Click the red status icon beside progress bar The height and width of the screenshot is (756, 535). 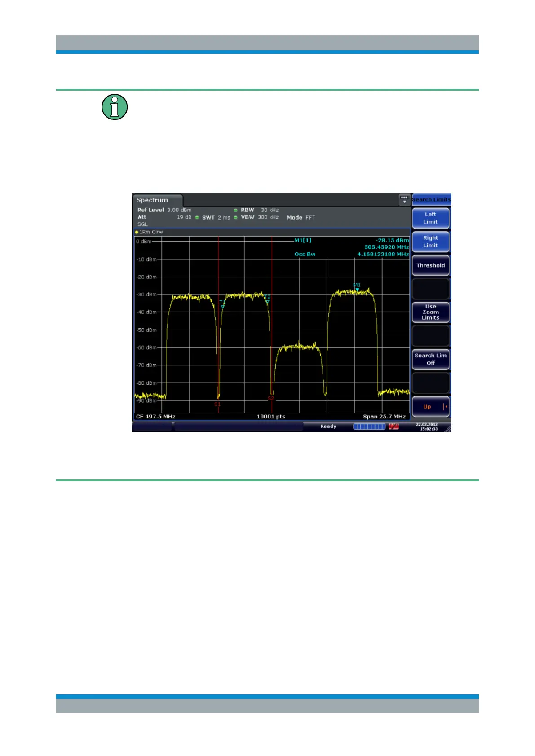(x=394, y=426)
